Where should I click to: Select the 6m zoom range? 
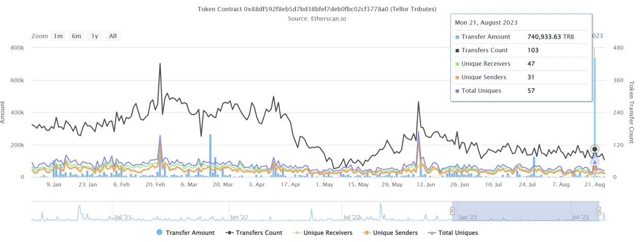(x=76, y=36)
